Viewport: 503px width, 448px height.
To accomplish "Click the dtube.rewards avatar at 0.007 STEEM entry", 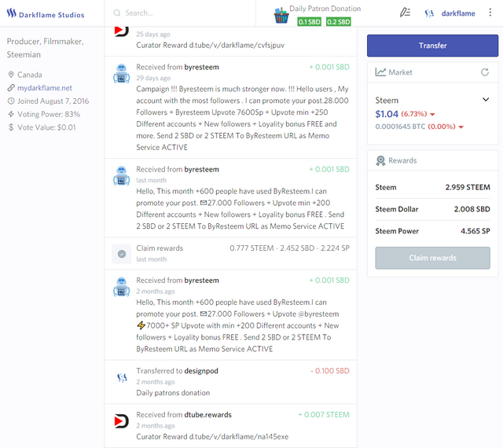I will [x=122, y=421].
